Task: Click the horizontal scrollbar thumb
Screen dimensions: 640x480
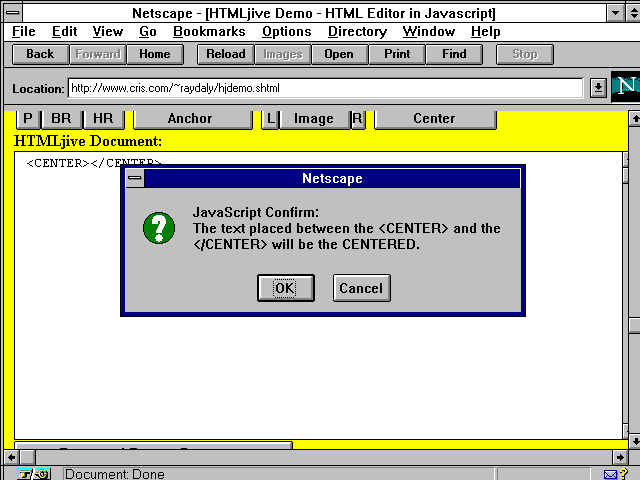Action: pos(28,457)
